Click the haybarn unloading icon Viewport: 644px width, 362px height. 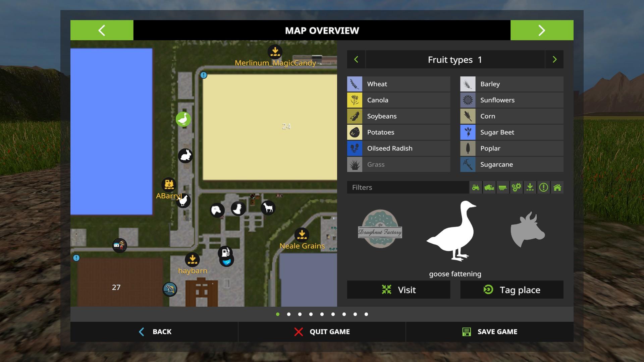(192, 259)
